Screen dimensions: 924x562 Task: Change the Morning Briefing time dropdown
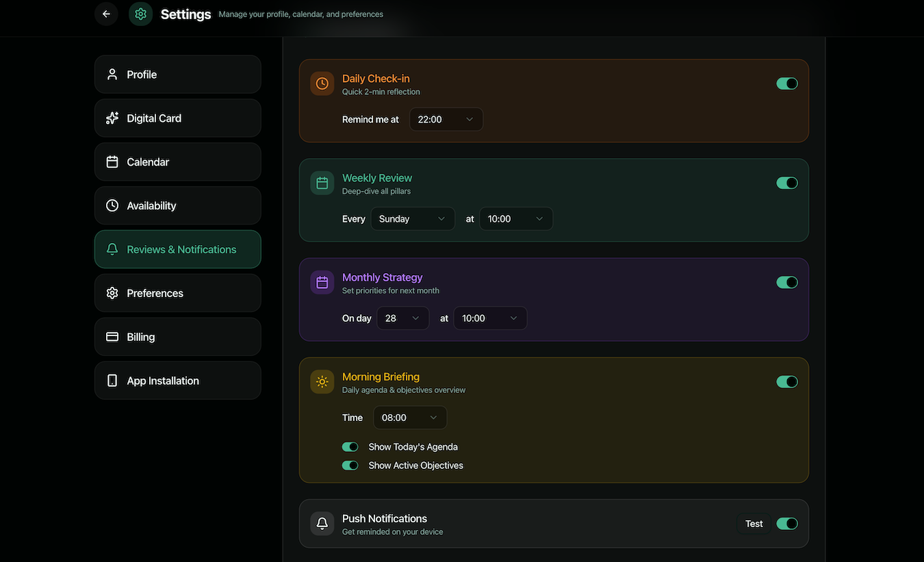(x=409, y=418)
